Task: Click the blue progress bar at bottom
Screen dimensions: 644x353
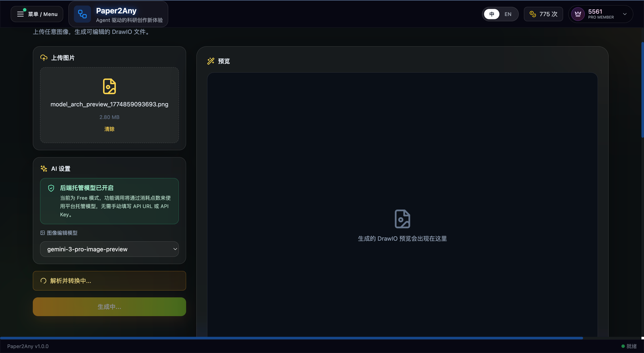Action: [x=291, y=338]
